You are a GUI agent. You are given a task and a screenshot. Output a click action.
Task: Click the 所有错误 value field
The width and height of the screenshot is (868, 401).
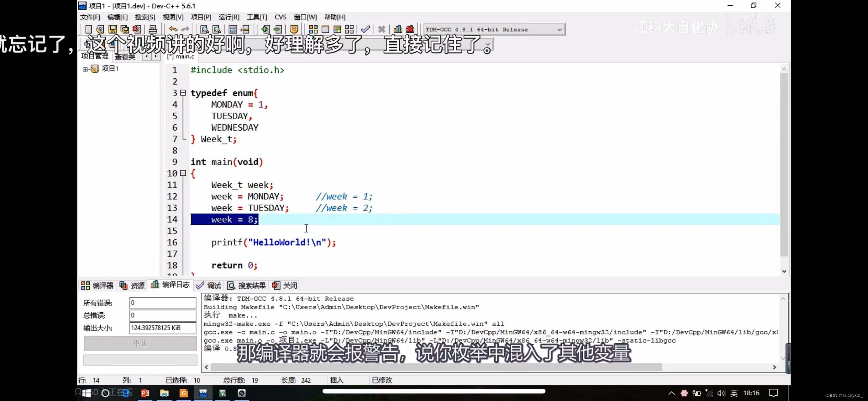pyautogui.click(x=163, y=303)
